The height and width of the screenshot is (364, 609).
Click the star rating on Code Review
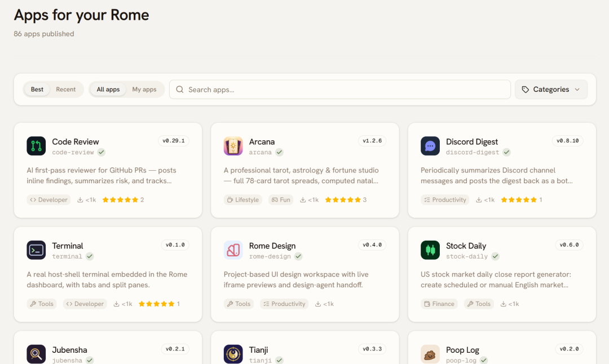click(x=120, y=200)
